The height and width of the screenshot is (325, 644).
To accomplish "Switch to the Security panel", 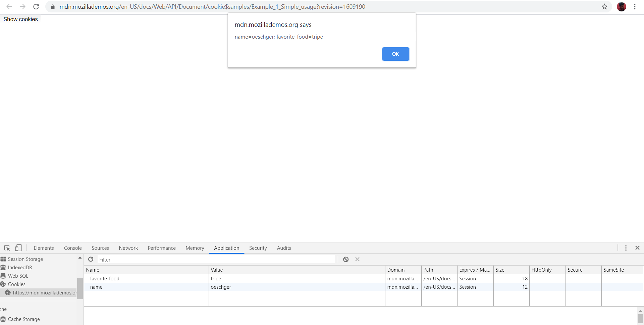I will (258, 248).
